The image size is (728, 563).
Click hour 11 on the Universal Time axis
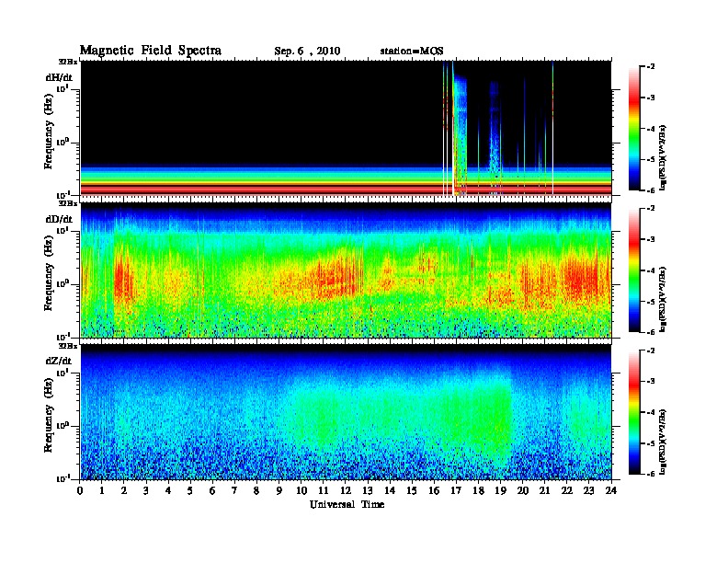point(324,490)
